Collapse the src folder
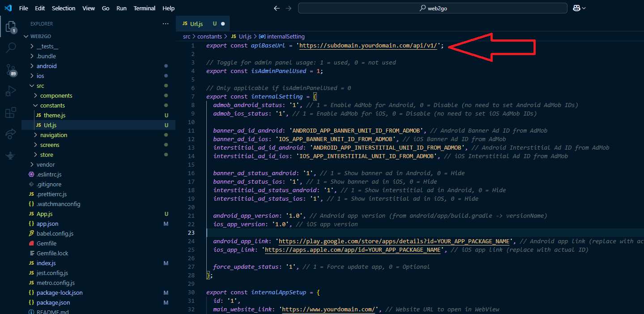This screenshot has width=644, height=314. point(40,86)
